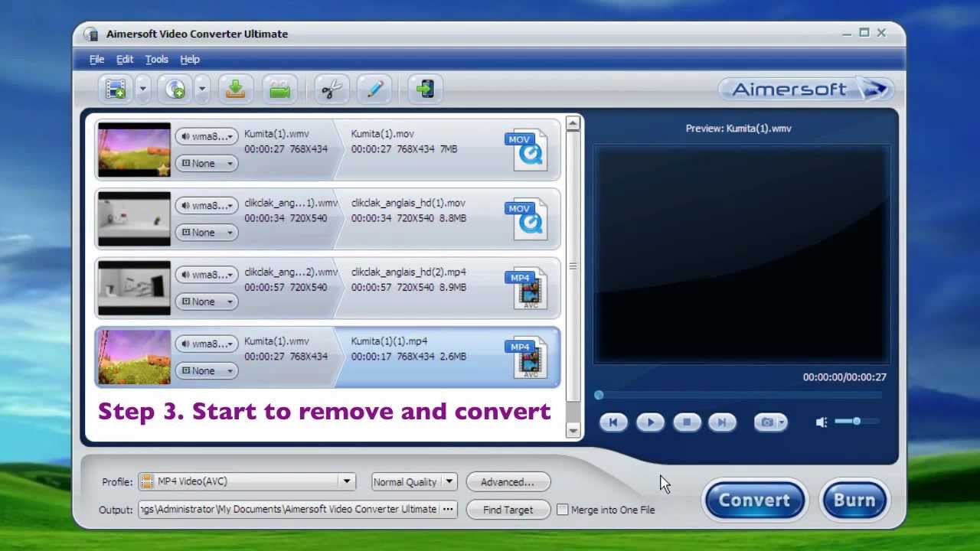
Task: Click the Add Files toolbar icon
Action: [116, 89]
